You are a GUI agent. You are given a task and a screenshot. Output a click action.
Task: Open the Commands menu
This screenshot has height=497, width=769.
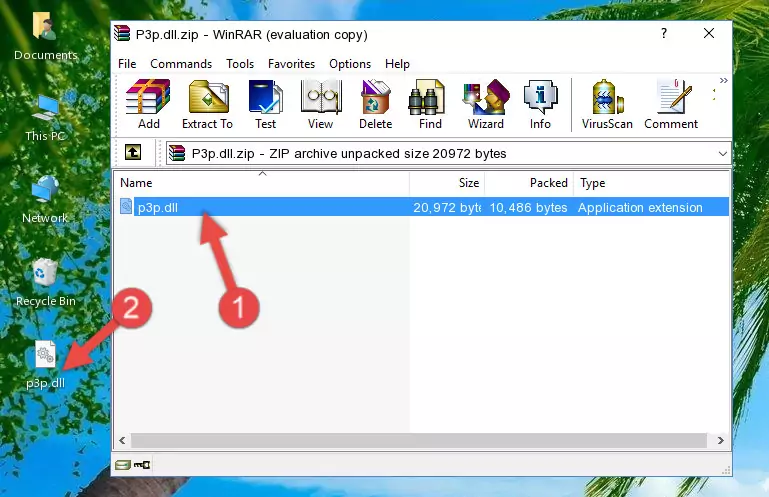pyautogui.click(x=181, y=64)
